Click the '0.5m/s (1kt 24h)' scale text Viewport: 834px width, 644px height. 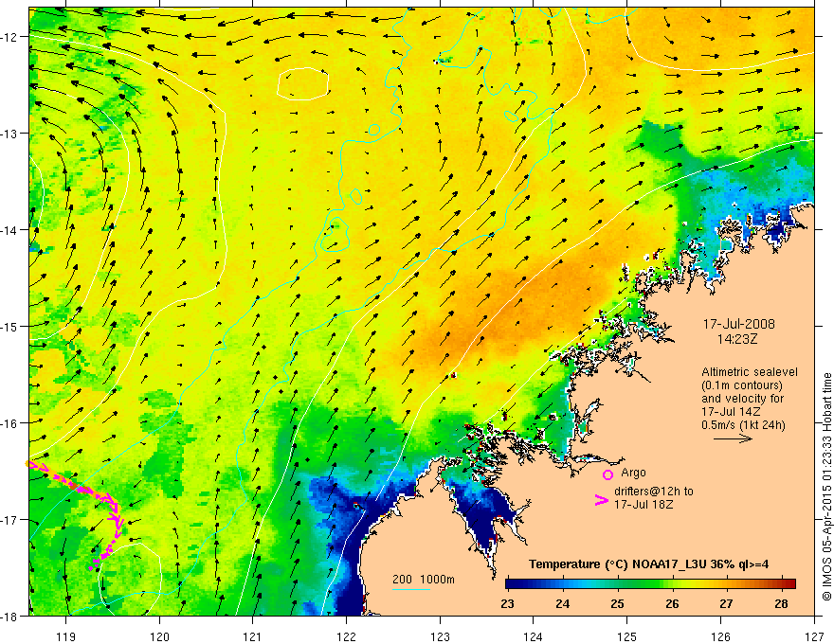[x=744, y=425]
